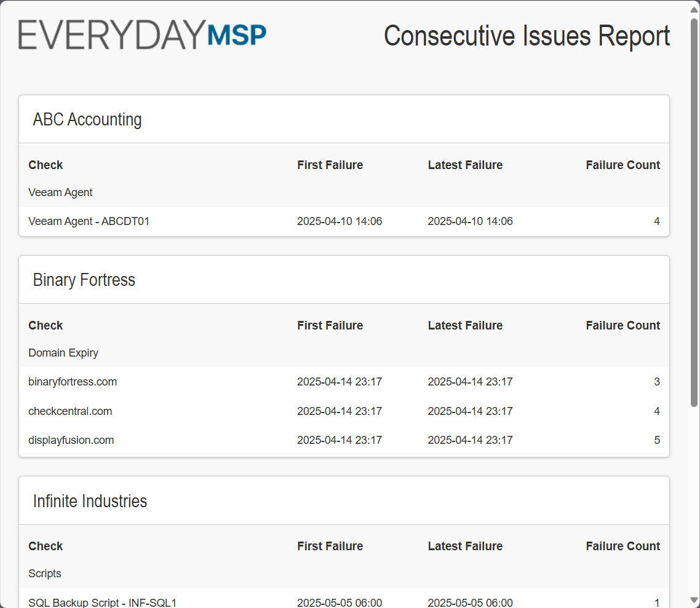
Task: Click First Failure header under Binary Fortress
Action: click(330, 325)
